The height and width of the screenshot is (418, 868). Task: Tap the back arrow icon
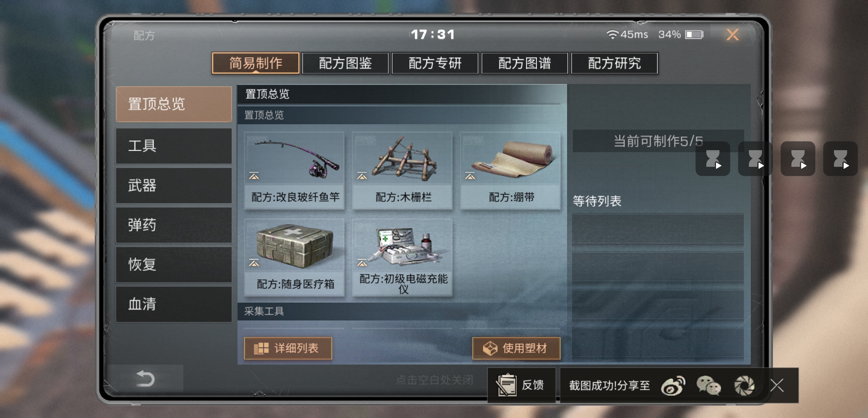pyautogui.click(x=145, y=379)
